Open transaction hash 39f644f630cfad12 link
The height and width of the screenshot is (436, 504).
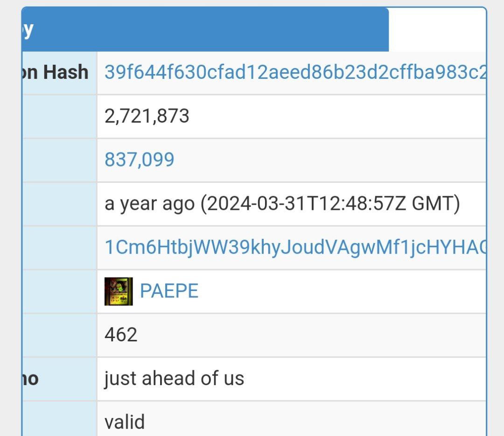295,72
